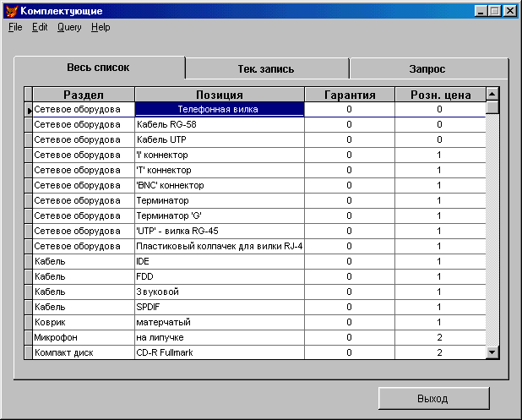Click the record marker arrow of Телефонная вилка row
Screen dimensions: 522x420
point(29,110)
